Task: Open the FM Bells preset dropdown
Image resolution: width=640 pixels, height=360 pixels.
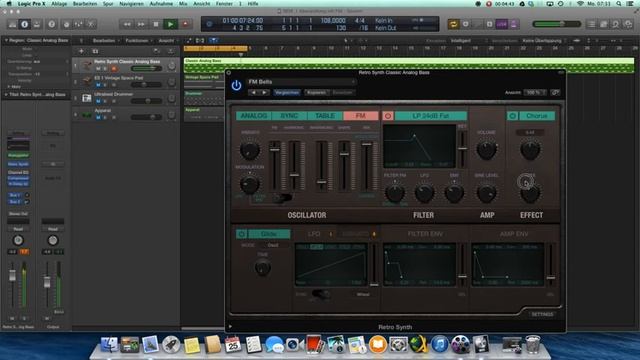Action: 301,82
